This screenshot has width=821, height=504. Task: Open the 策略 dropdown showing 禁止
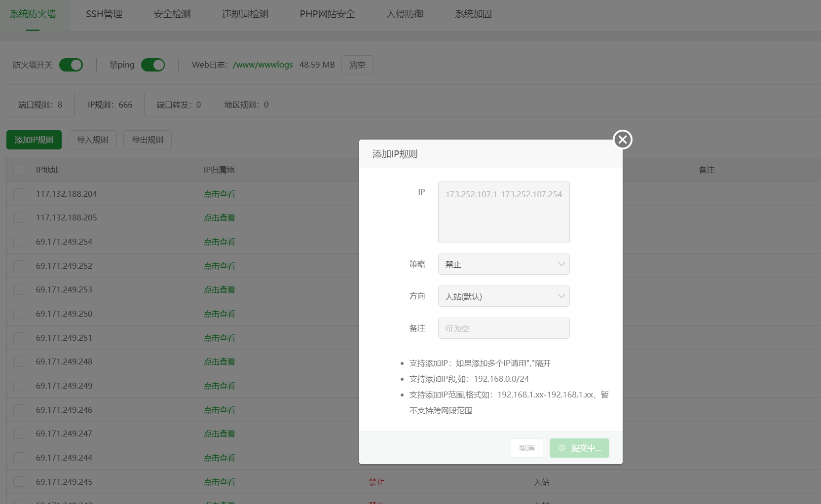point(504,264)
